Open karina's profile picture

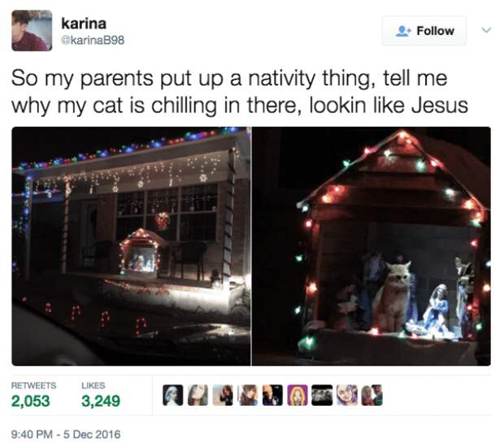click(32, 31)
